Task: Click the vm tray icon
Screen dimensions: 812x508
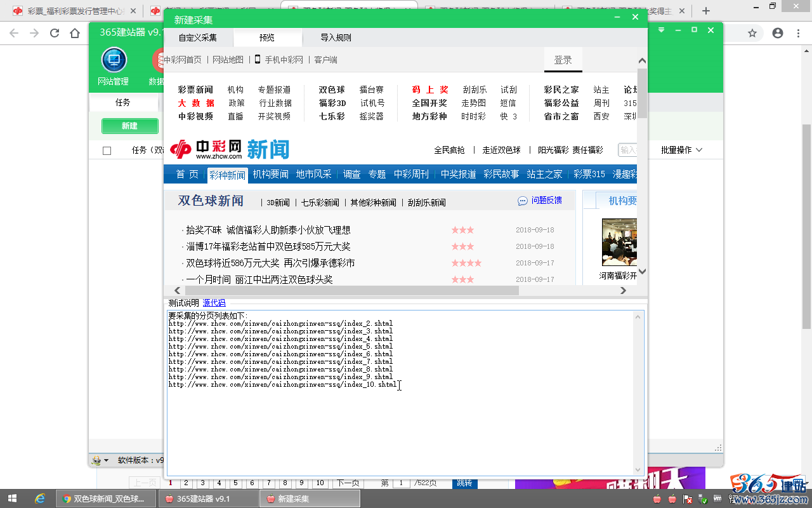Action: click(718, 498)
